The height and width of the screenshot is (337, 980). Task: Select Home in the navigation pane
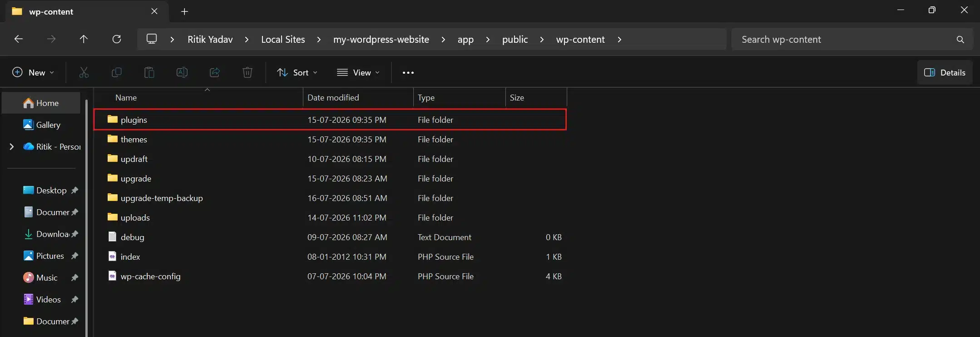point(41,103)
